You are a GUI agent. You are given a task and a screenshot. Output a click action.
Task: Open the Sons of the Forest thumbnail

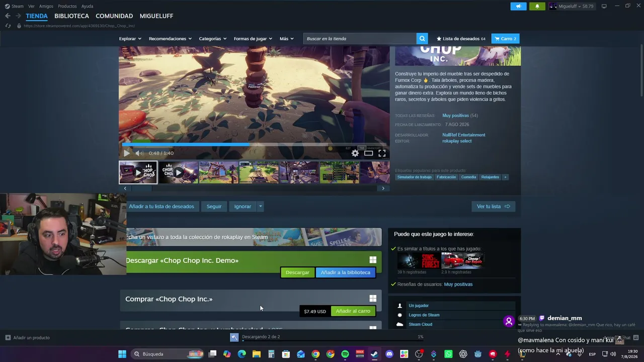coord(418,261)
